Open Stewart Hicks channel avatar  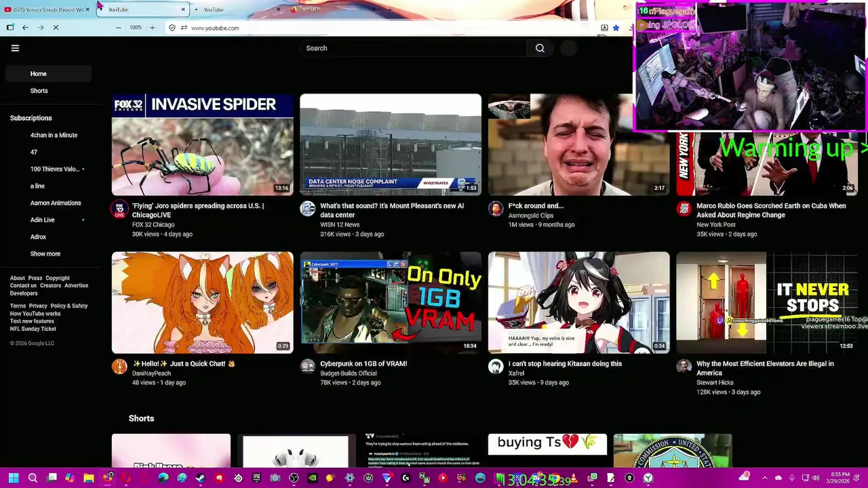tap(684, 367)
